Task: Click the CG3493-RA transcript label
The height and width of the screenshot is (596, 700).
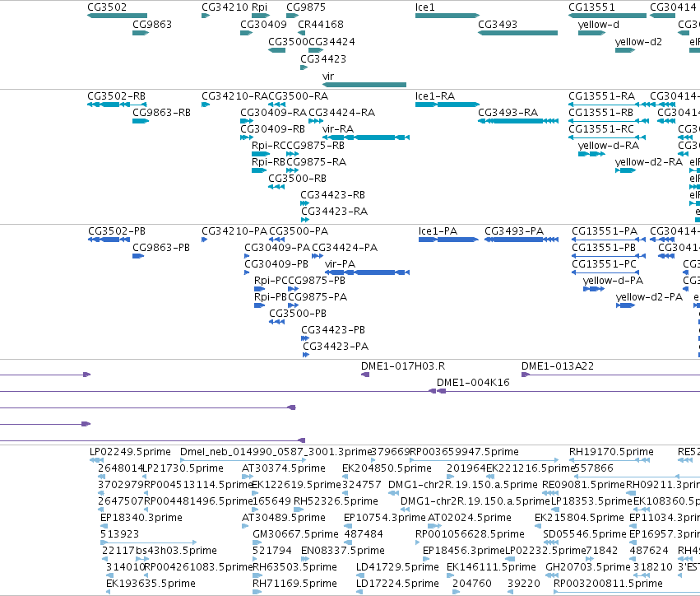Action: pos(508,113)
